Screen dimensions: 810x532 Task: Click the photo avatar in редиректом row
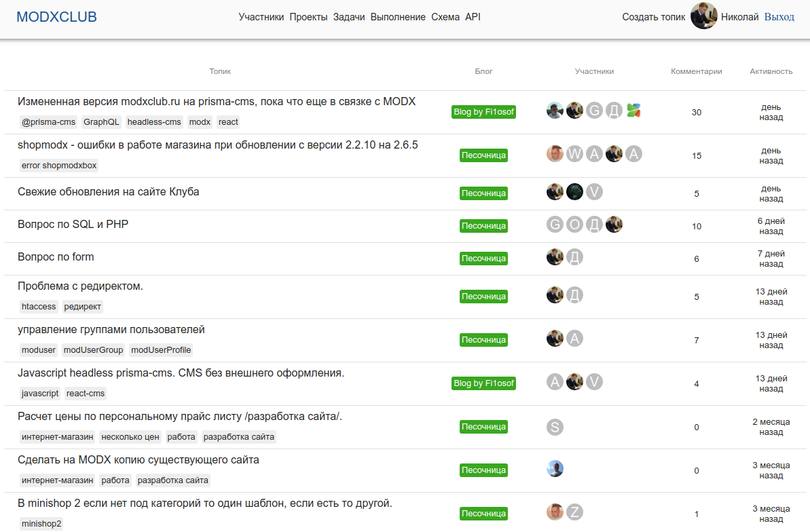click(555, 295)
